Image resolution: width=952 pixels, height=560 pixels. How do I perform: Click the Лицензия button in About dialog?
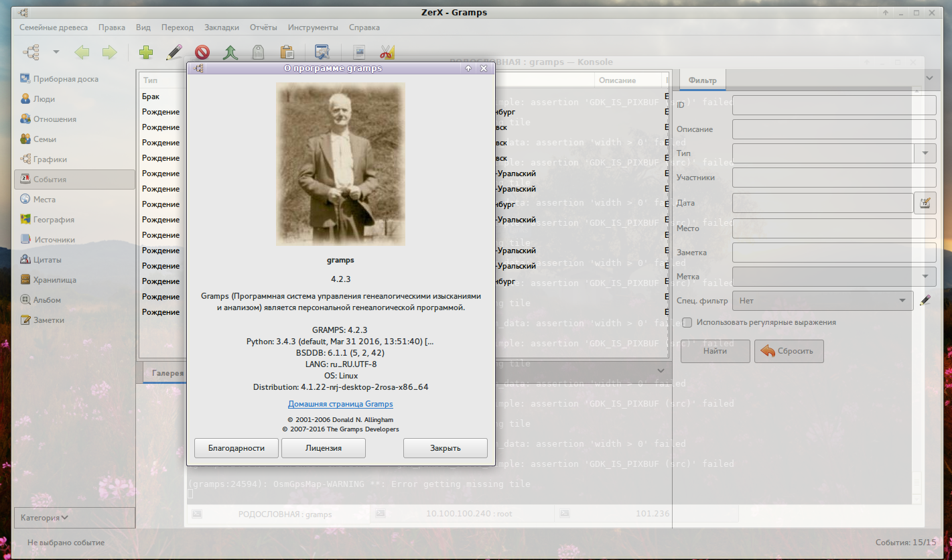tap(324, 448)
